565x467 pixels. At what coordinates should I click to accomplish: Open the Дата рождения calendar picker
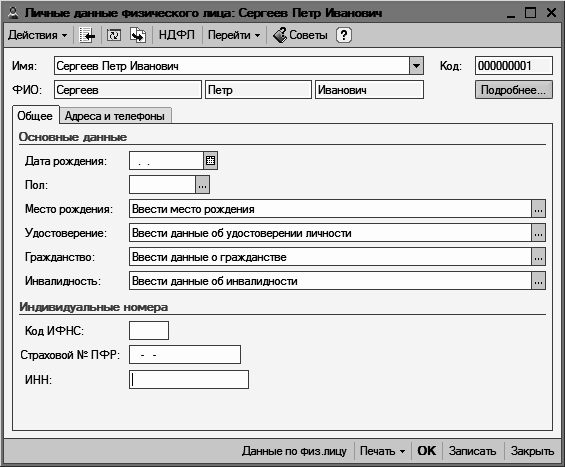tap(210, 161)
